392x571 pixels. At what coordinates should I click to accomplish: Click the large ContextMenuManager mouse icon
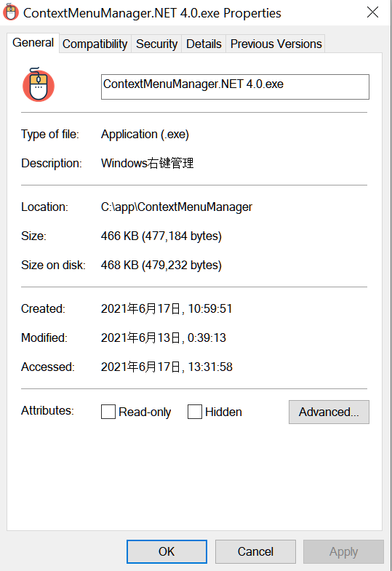39,84
